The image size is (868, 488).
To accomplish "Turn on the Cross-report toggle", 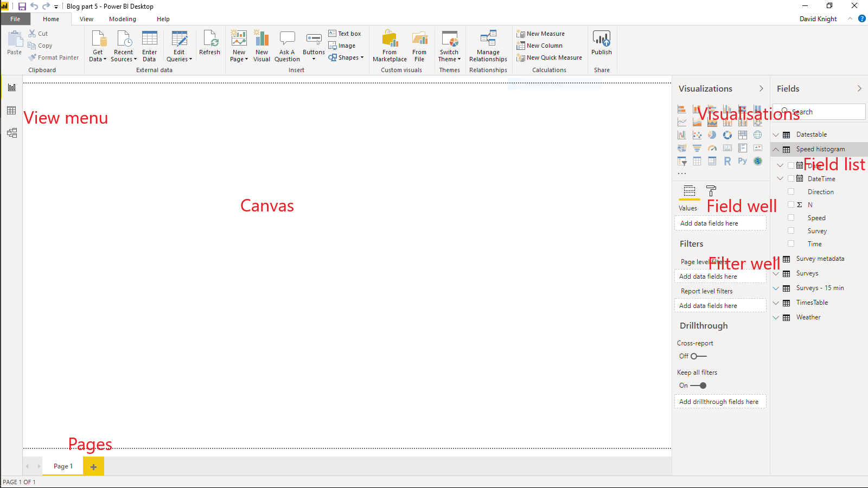I will pyautogui.click(x=698, y=356).
